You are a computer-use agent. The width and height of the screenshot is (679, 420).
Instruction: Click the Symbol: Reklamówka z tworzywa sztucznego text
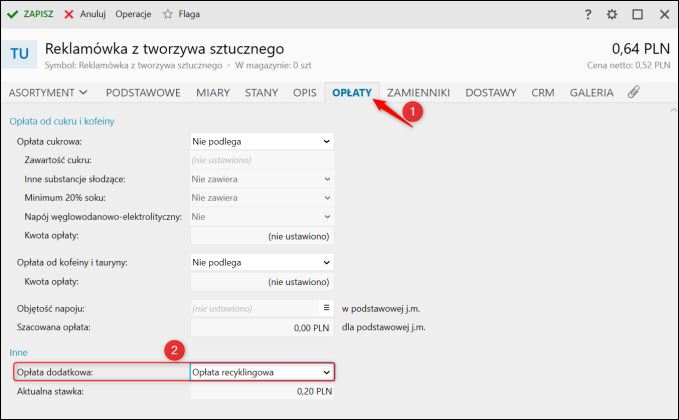(x=133, y=65)
